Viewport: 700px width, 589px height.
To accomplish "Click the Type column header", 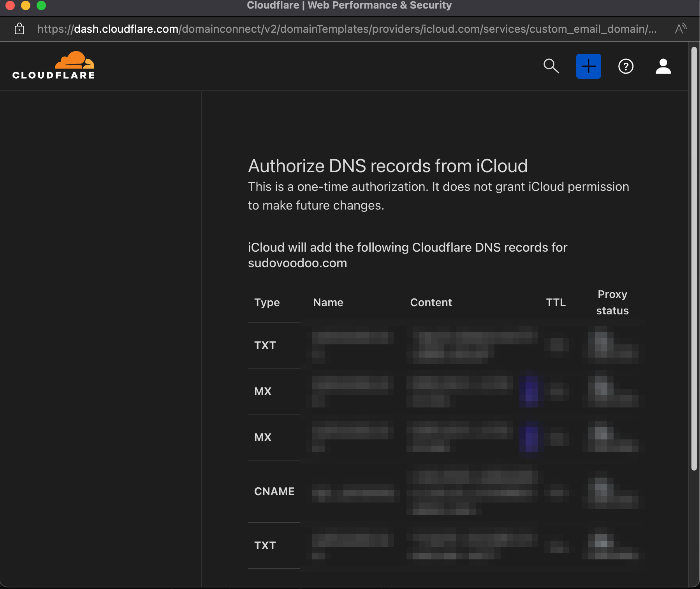I will click(x=267, y=302).
